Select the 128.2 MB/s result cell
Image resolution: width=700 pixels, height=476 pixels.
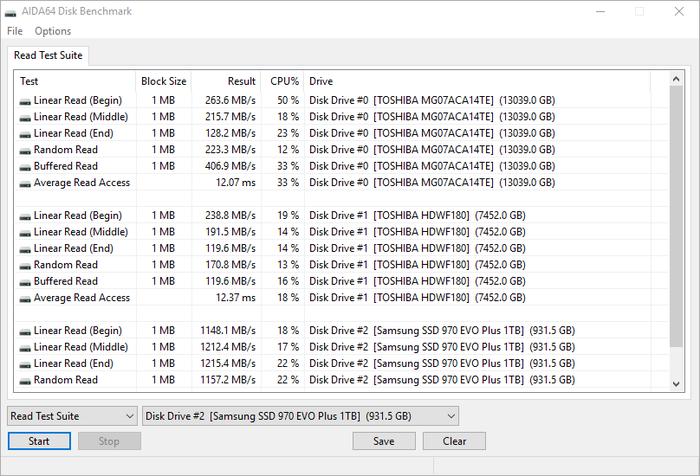point(230,133)
